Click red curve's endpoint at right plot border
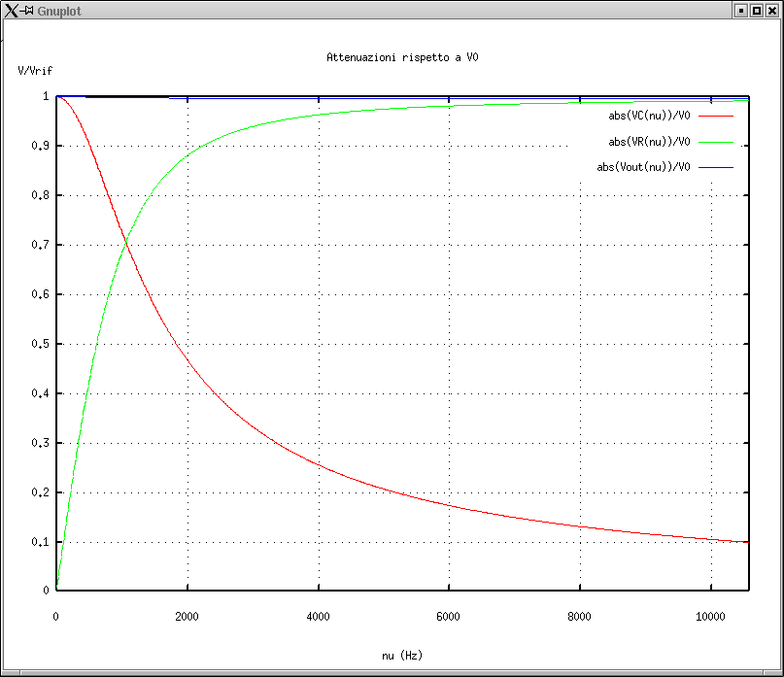The width and height of the screenshot is (784, 677). [x=747, y=541]
